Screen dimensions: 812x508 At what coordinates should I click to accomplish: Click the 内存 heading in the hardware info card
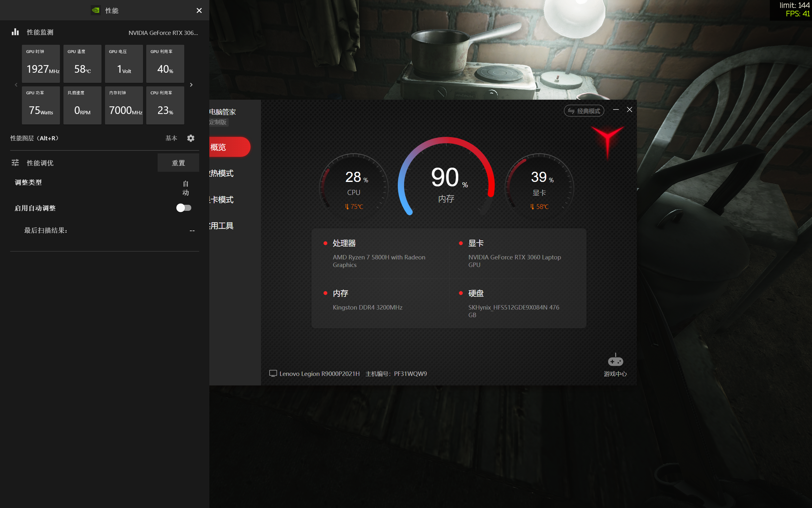[x=340, y=293]
